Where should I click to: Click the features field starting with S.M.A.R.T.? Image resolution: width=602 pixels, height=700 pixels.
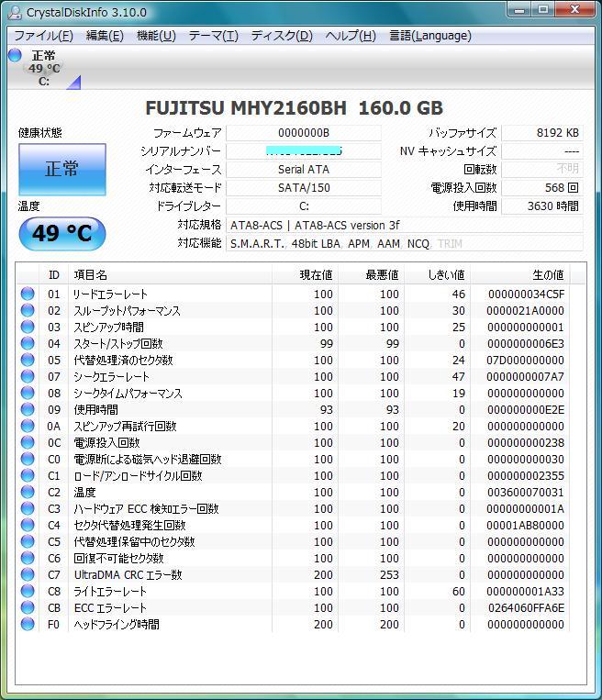coord(404,244)
